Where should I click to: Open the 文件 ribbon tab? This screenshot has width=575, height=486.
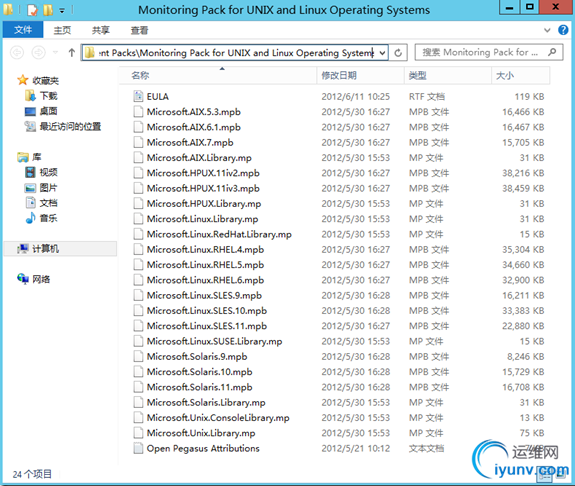(x=23, y=30)
